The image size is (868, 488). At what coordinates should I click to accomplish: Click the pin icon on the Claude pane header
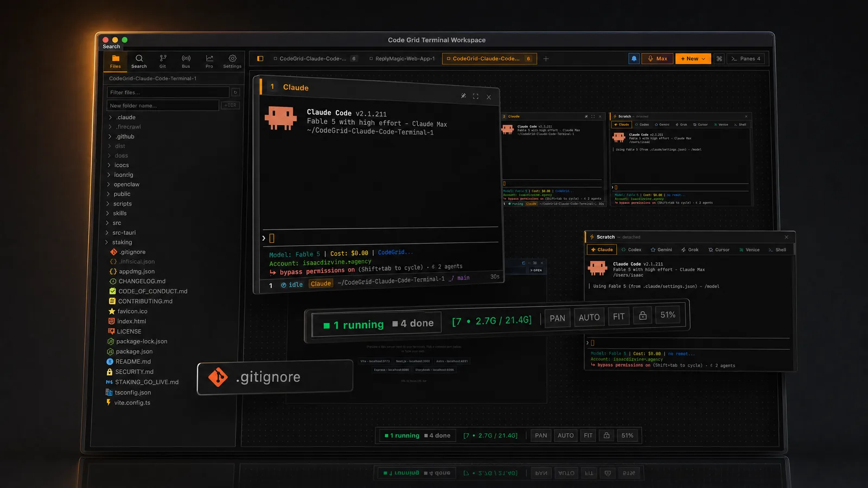(463, 95)
